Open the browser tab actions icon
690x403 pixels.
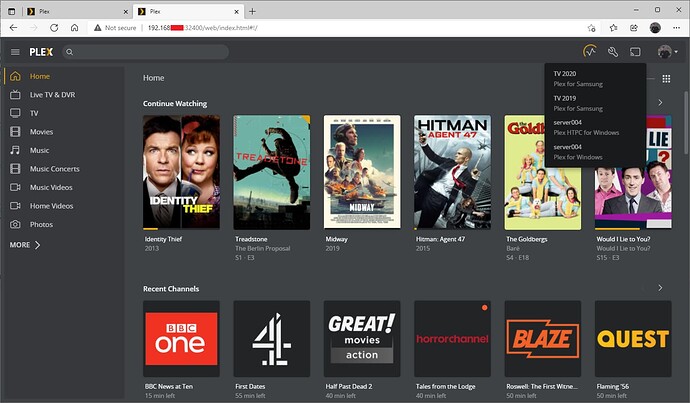point(11,11)
